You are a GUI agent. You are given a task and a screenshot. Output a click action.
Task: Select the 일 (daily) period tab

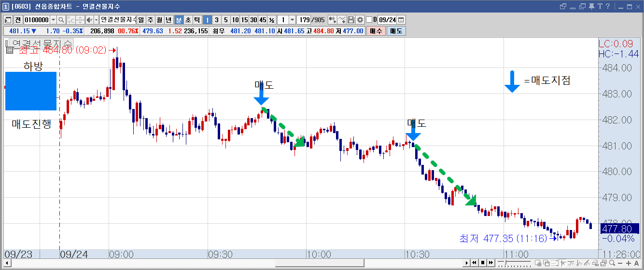click(x=141, y=20)
